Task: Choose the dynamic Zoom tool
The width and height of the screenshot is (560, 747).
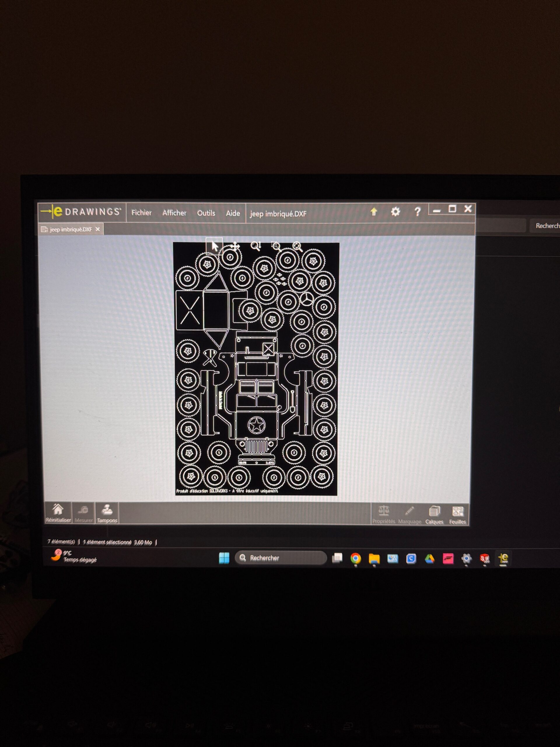Action: (x=256, y=246)
